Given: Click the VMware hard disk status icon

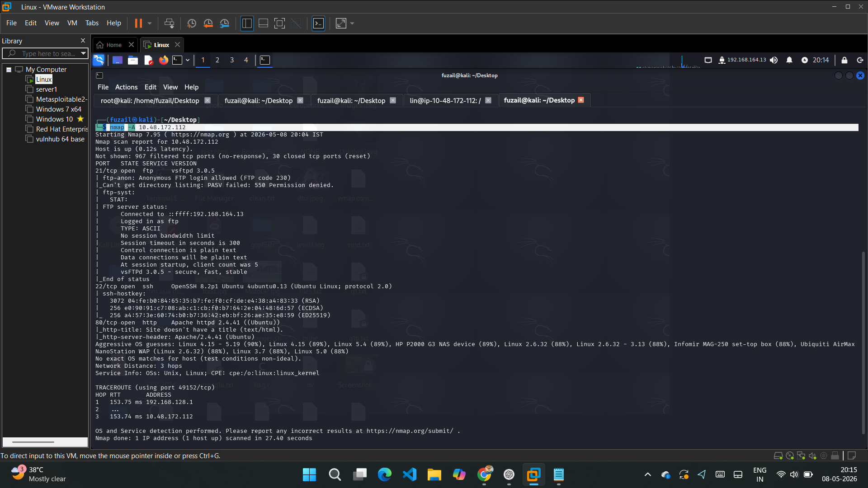Looking at the screenshot, I should click(x=778, y=455).
